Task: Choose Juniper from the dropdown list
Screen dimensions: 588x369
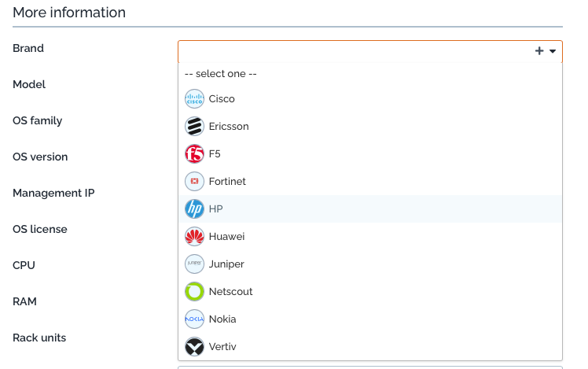Action: (x=226, y=264)
